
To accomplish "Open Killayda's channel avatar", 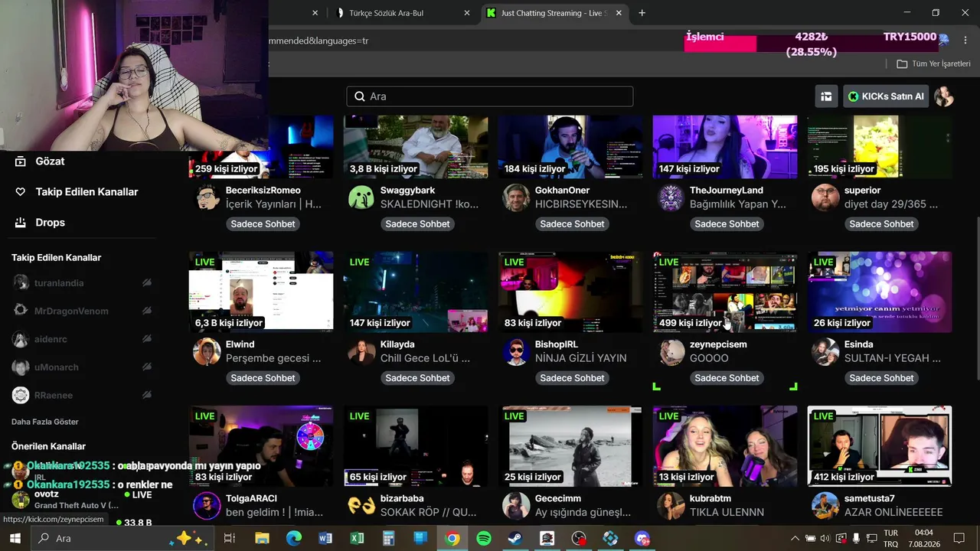I will [361, 352].
